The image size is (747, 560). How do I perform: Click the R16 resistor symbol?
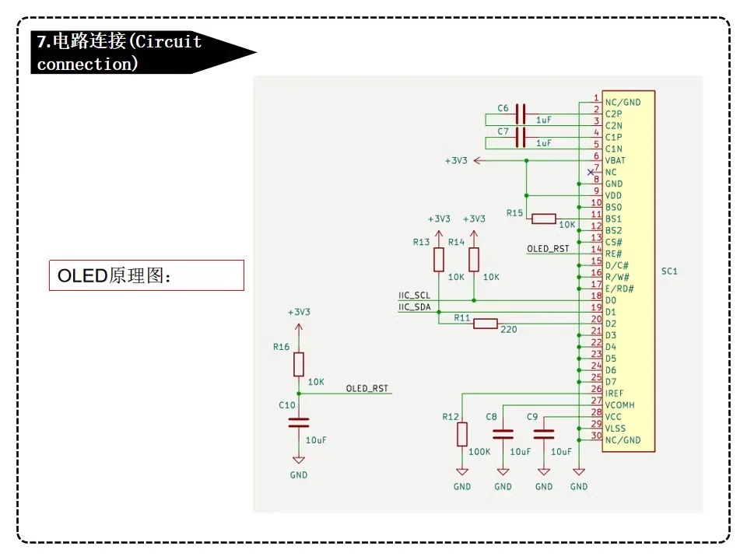(299, 364)
